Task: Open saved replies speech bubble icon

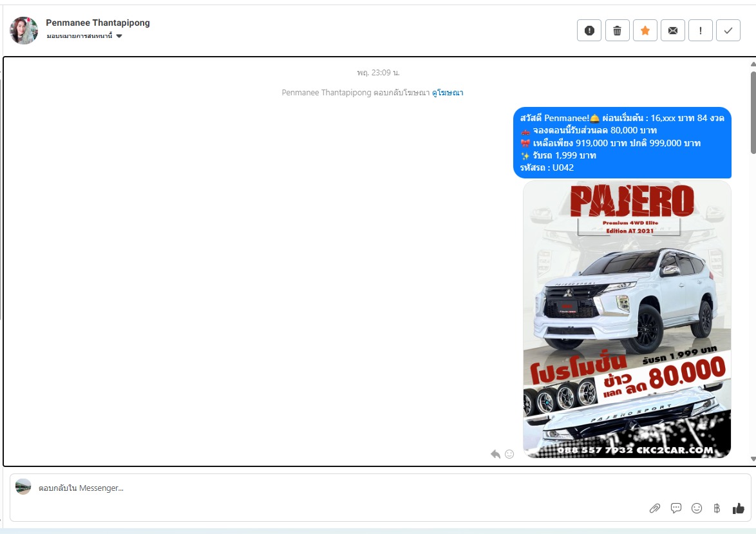Action: pyautogui.click(x=676, y=508)
